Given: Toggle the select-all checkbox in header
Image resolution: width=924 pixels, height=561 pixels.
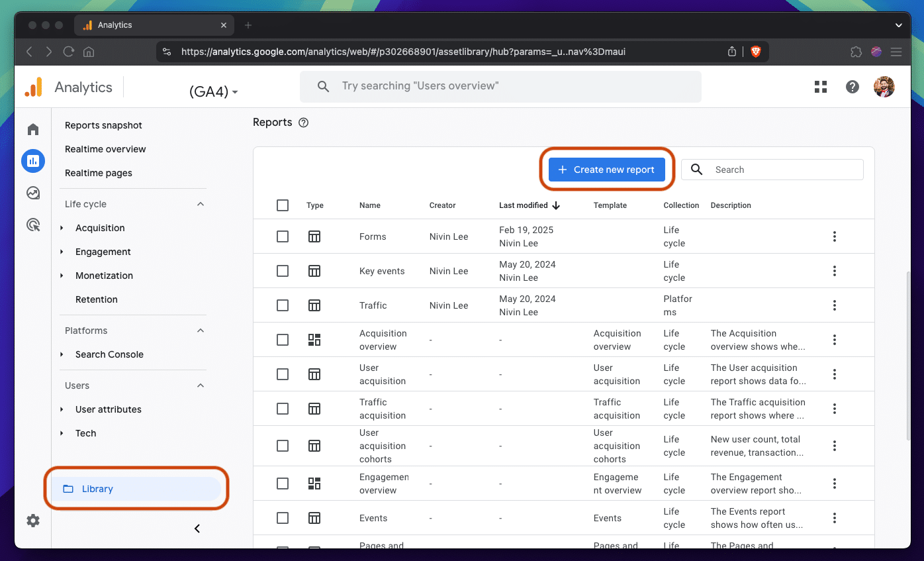Looking at the screenshot, I should click(x=283, y=205).
